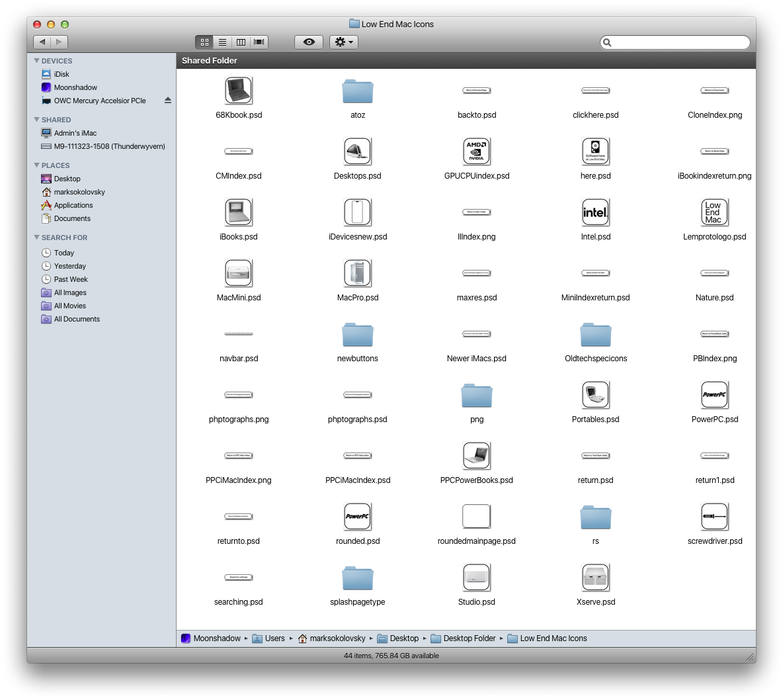
Task: Select the Intel.psd file icon
Action: coord(595,212)
